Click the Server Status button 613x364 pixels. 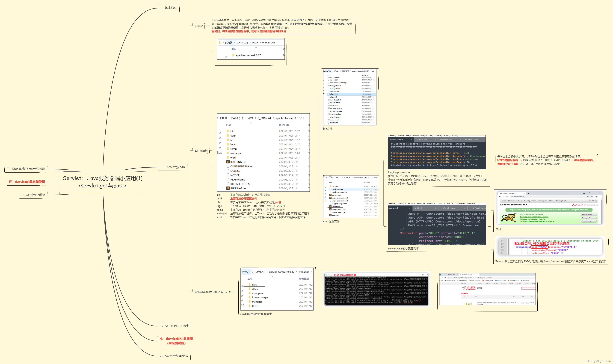click(x=589, y=215)
